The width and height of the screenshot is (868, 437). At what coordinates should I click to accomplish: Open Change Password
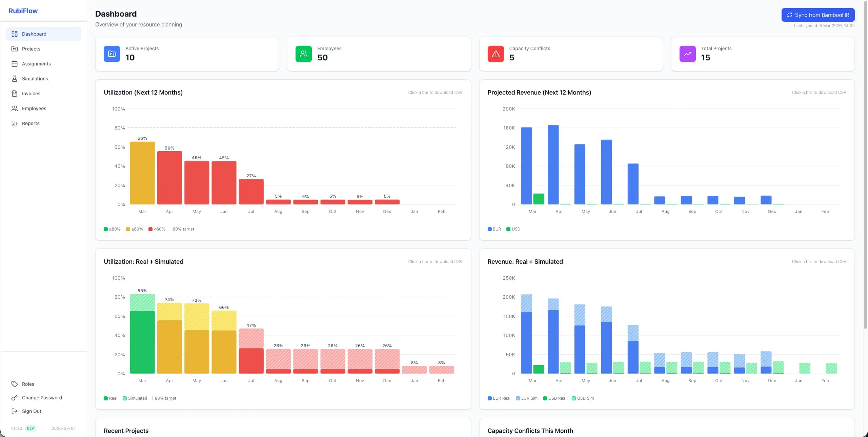(x=41, y=398)
